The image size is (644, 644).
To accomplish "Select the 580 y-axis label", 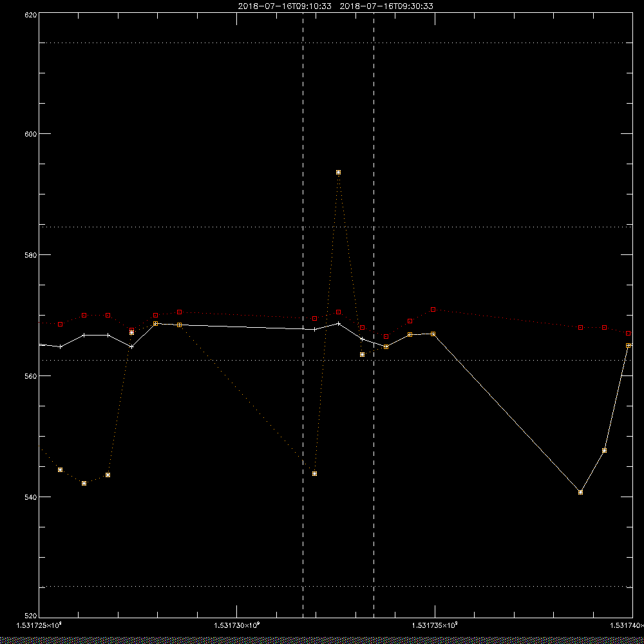I will click(31, 254).
